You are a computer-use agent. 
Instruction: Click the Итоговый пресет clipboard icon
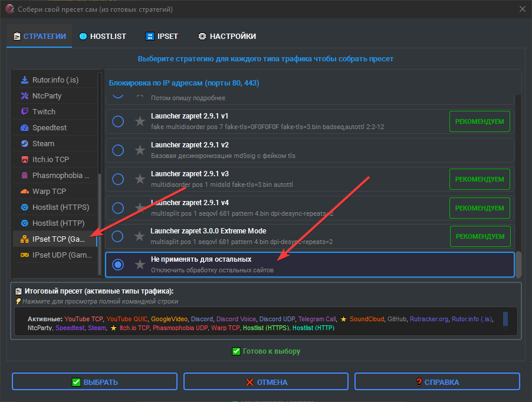(x=19, y=291)
